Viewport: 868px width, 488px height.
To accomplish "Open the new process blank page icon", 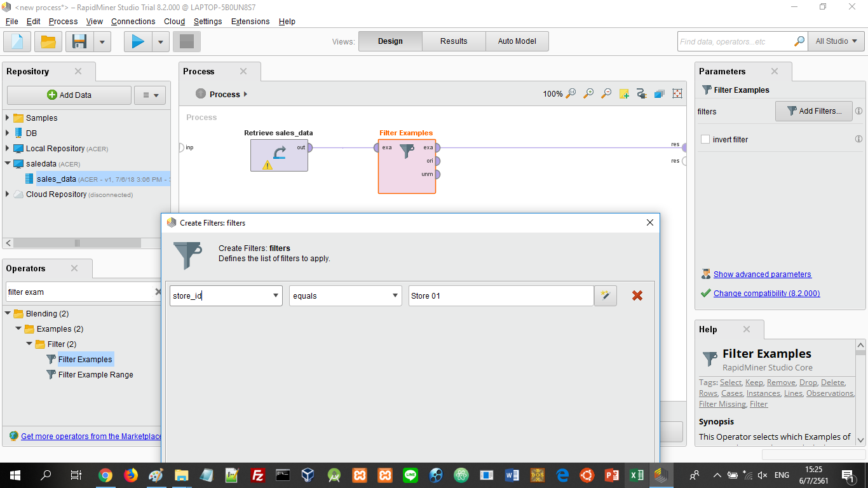I will coord(17,42).
